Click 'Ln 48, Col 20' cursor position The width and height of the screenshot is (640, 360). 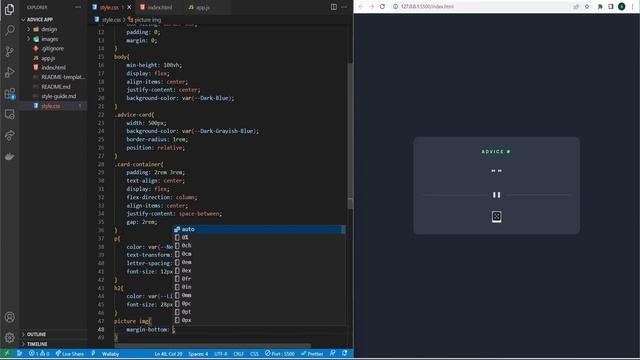(168, 353)
